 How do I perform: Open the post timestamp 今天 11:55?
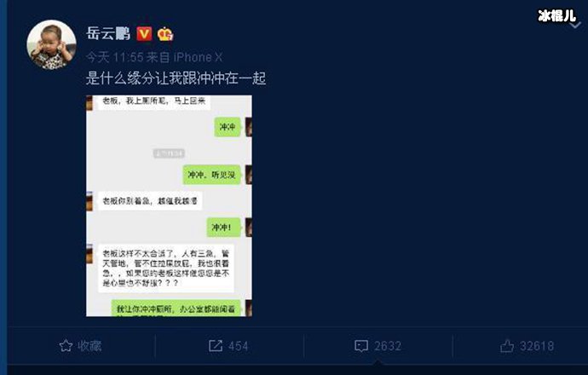115,57
